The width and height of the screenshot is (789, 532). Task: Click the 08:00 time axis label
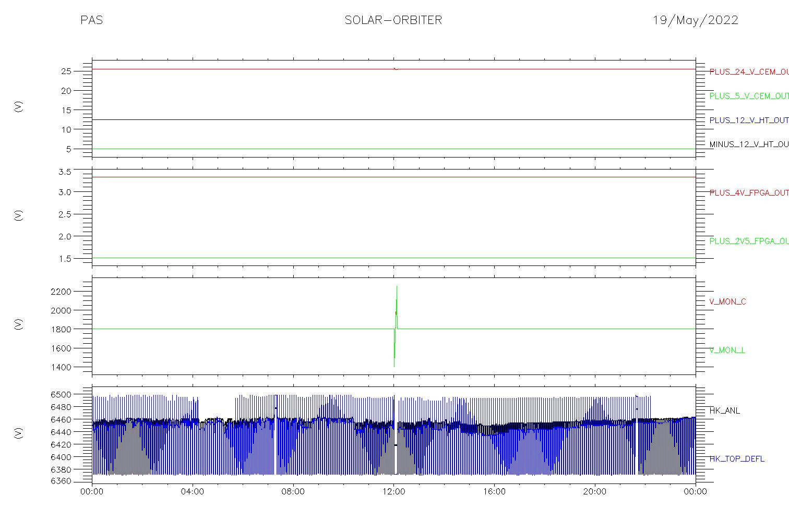click(293, 492)
